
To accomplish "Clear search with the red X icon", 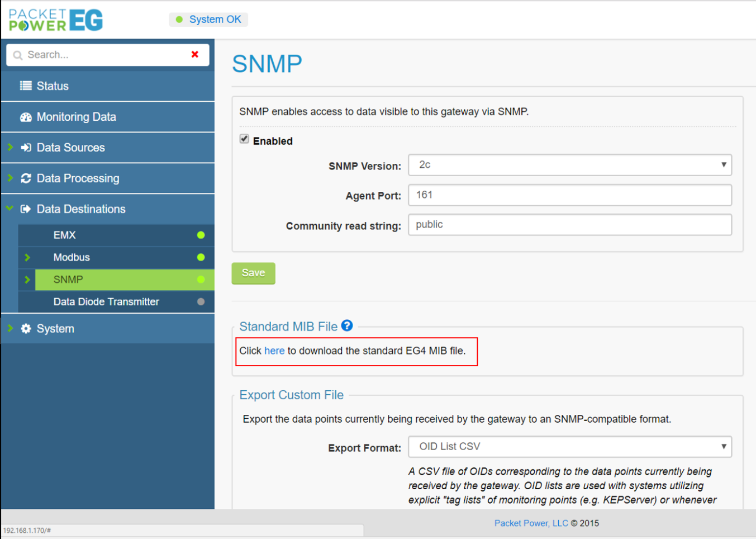I will (195, 54).
